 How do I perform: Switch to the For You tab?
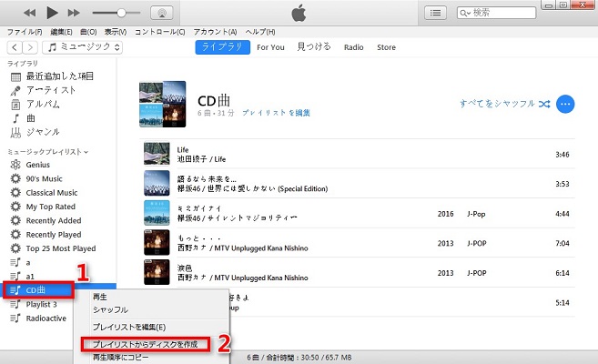pos(270,47)
